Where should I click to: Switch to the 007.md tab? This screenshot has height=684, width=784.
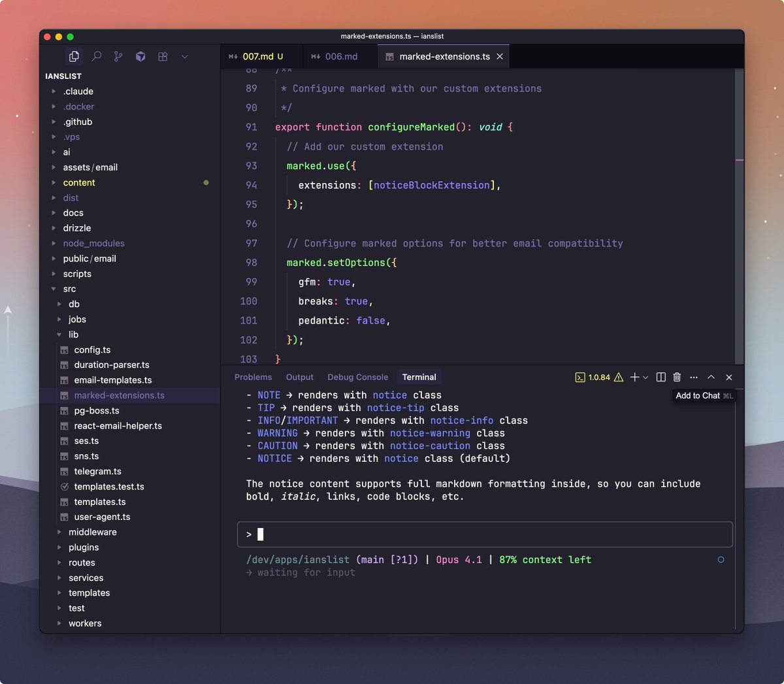[x=261, y=57]
